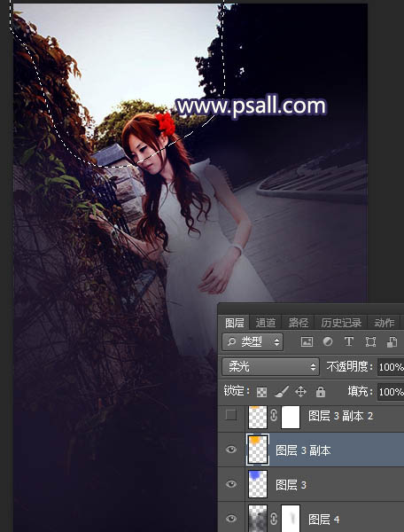Image resolution: width=404 pixels, height=532 pixels.
Task: Enable lock position move icon
Action: [x=300, y=392]
